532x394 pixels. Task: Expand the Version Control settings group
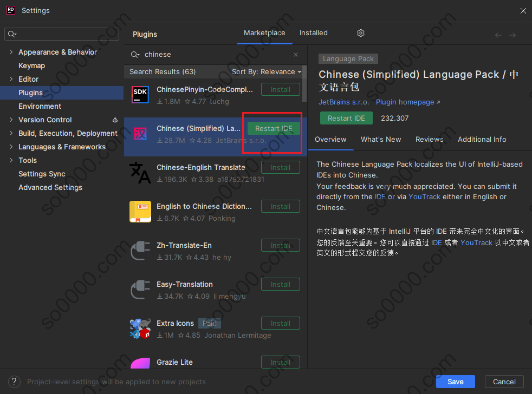pyautogui.click(x=11, y=120)
